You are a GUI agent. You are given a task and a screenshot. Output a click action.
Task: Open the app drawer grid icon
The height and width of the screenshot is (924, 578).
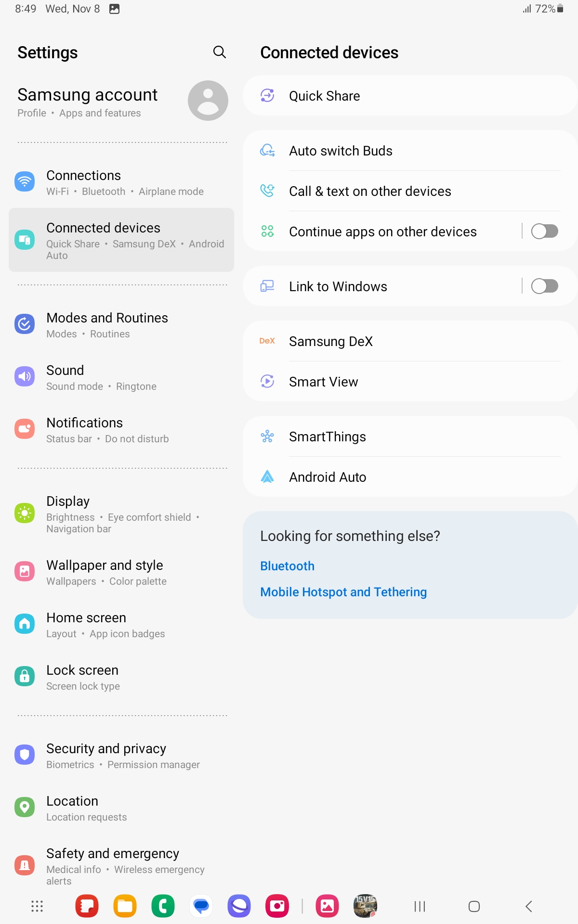coord(37,906)
